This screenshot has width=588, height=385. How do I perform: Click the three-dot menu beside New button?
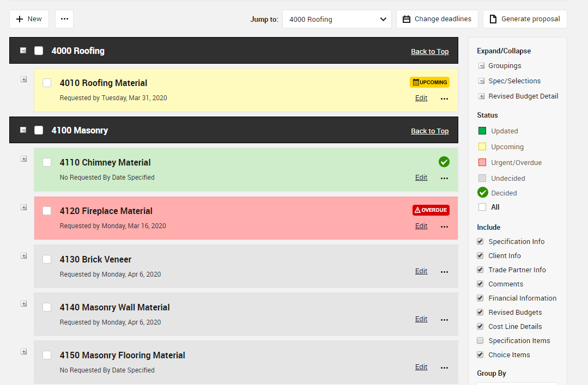[64, 19]
